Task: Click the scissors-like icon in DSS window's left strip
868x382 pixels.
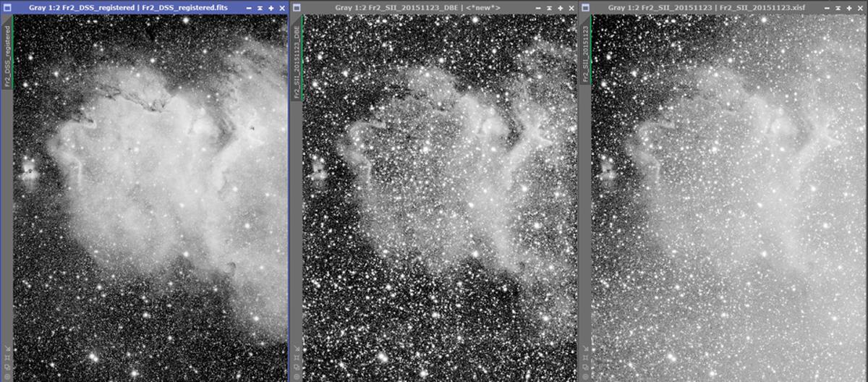Action: (x=7, y=349)
